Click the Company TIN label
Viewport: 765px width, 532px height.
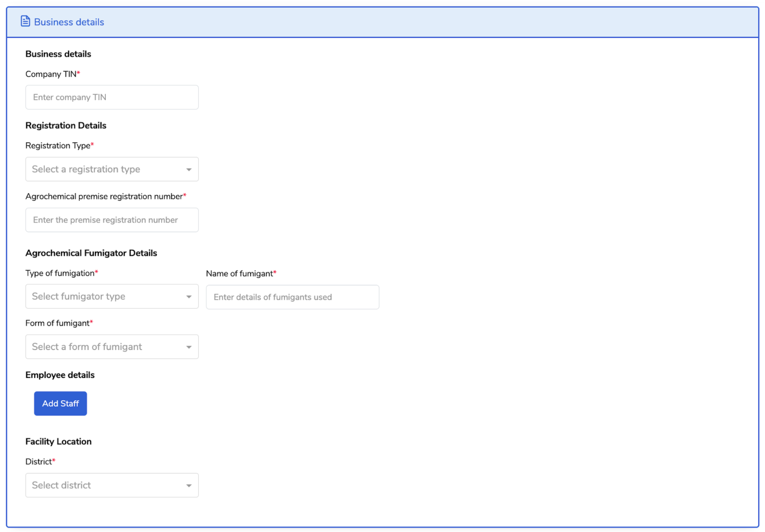tap(51, 74)
